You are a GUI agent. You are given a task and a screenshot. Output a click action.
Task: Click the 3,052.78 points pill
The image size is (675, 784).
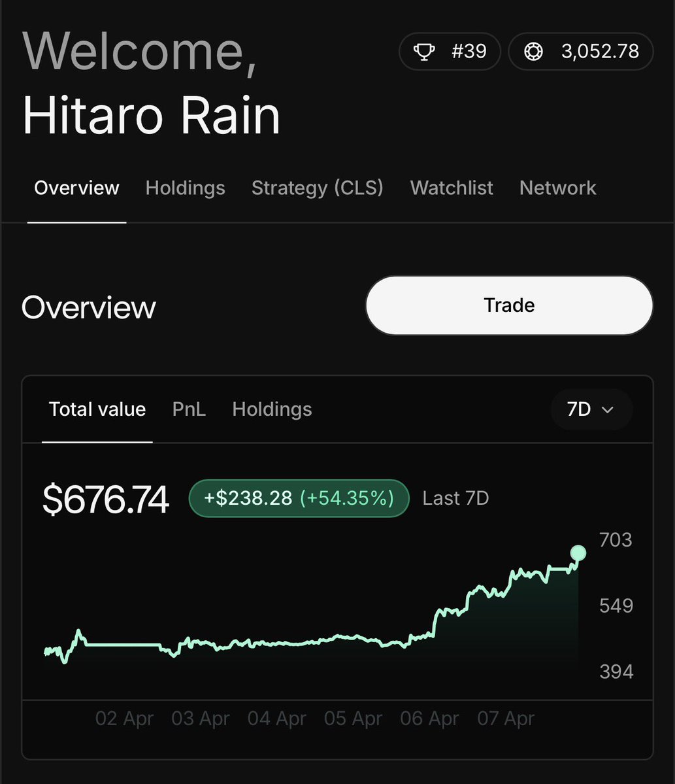(x=580, y=51)
